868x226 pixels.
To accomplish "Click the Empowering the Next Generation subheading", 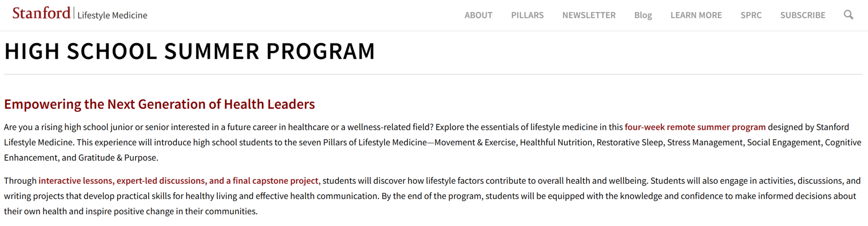I will [159, 104].
